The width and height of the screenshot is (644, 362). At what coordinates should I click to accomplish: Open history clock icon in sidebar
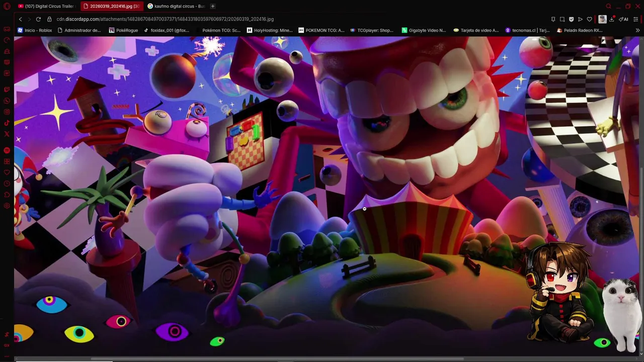[7, 184]
